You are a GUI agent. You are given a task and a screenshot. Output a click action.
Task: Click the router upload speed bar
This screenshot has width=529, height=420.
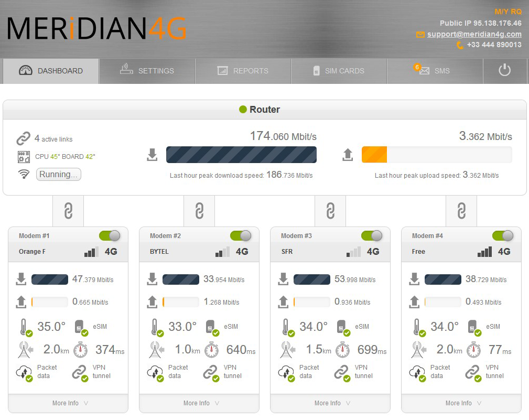[437, 155]
